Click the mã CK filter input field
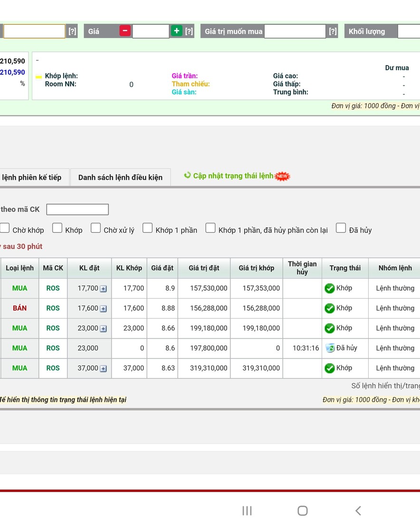 tap(77, 209)
